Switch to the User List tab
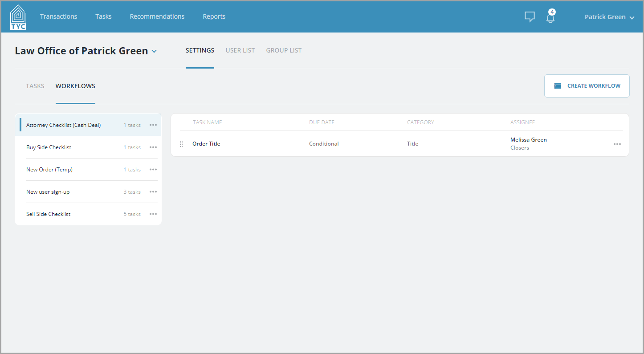This screenshot has width=644, height=354. (x=240, y=50)
